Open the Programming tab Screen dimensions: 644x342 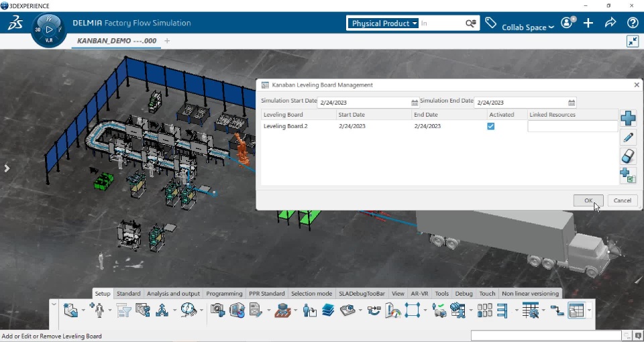pyautogui.click(x=224, y=294)
